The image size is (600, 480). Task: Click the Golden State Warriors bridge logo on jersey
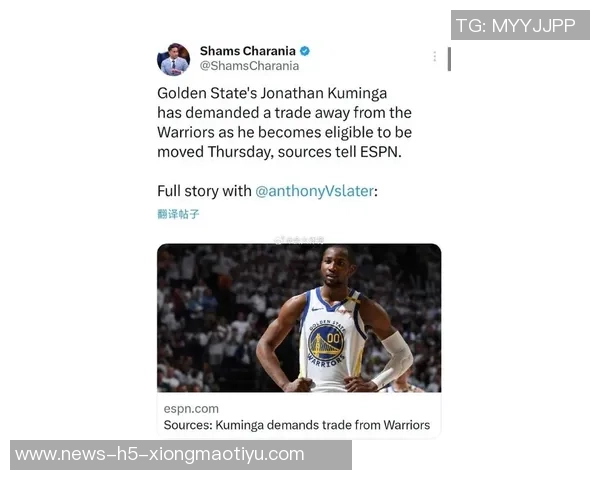tap(325, 342)
